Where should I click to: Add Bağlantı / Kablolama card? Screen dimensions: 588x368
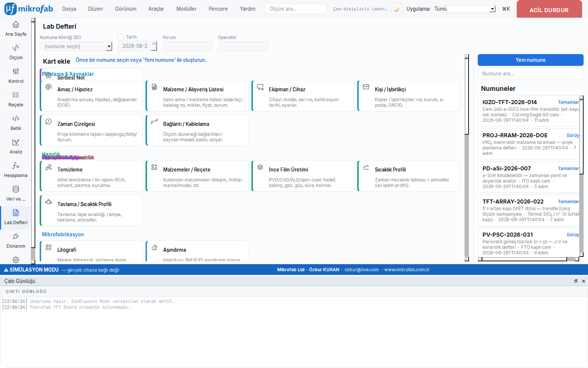point(197,130)
